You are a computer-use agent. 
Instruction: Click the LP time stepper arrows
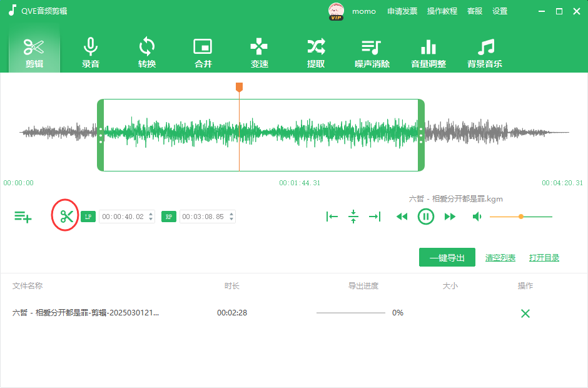point(151,217)
